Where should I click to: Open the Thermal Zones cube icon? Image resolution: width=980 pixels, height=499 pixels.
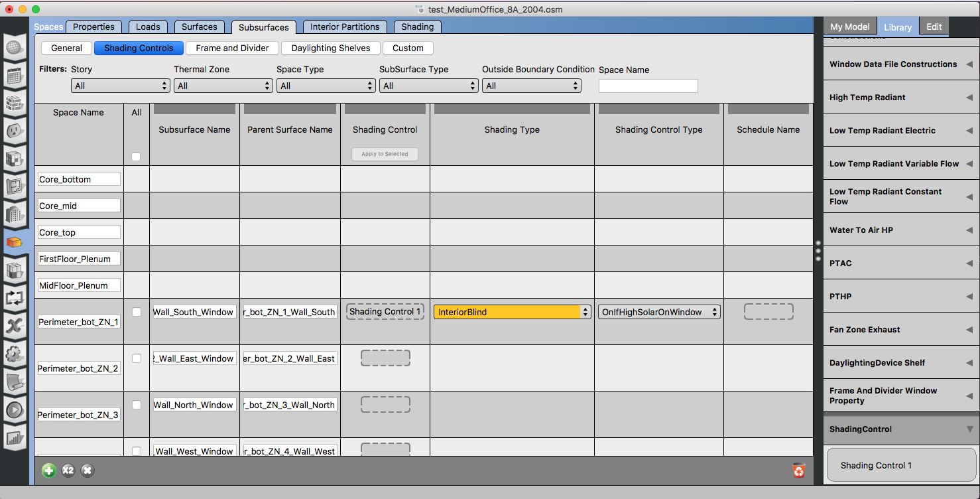(x=15, y=270)
